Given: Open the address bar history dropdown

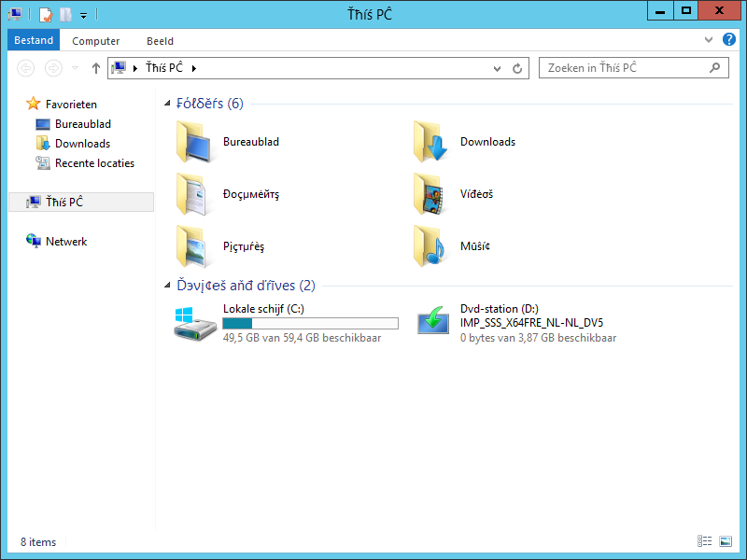Looking at the screenshot, I should (x=497, y=67).
